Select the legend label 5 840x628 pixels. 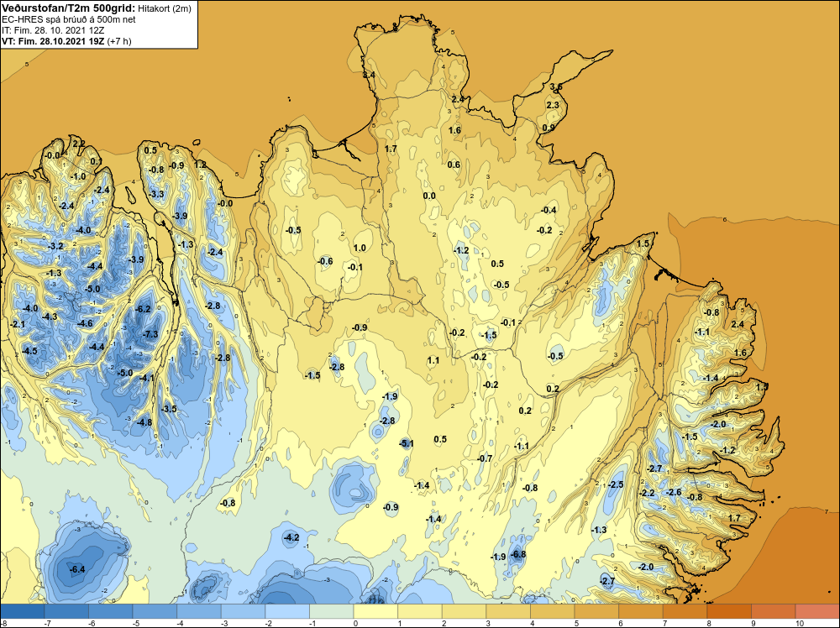coord(576,623)
